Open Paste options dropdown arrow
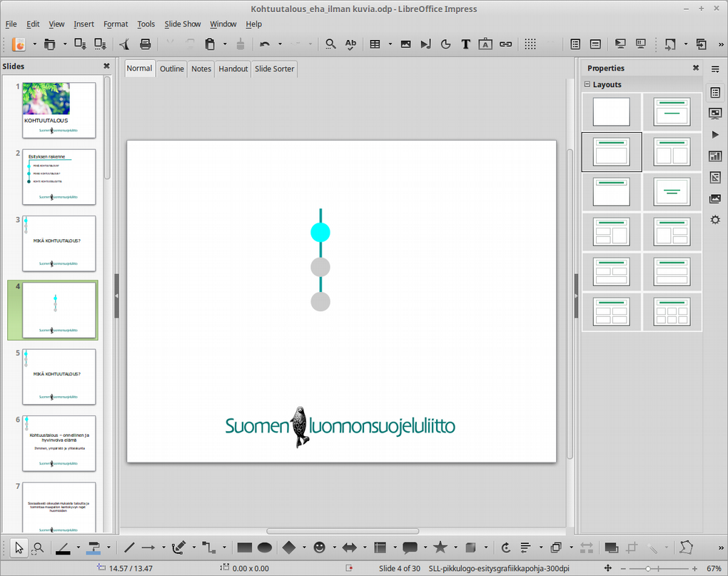Image resolution: width=728 pixels, height=576 pixels. (x=225, y=44)
